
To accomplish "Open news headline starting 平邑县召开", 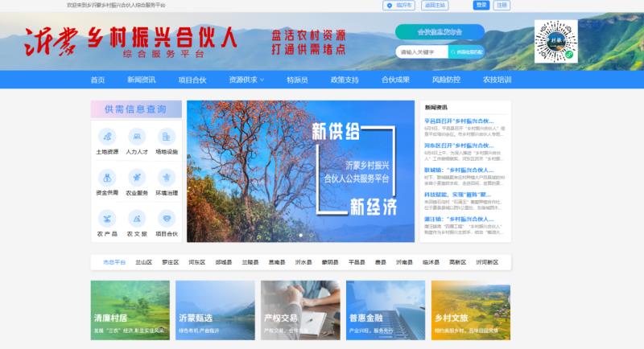I will point(459,121).
